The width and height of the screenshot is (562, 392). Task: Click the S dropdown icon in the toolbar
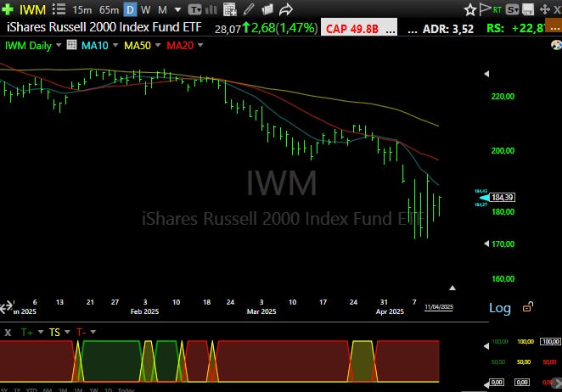click(x=512, y=9)
